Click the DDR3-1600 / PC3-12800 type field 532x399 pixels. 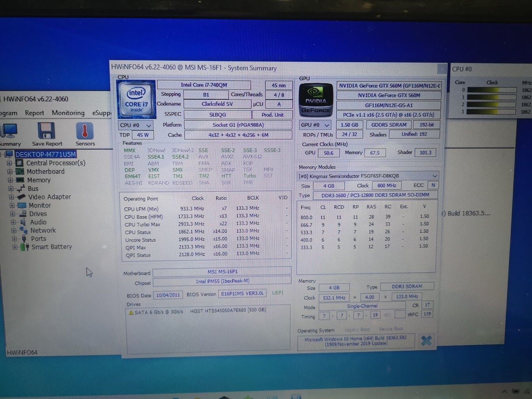375,195
